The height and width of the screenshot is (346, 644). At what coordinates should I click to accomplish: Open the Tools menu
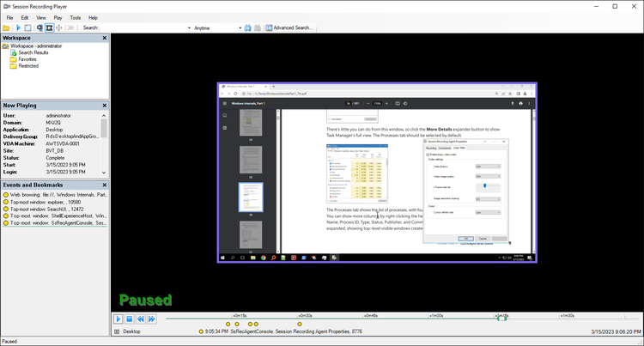pos(76,18)
